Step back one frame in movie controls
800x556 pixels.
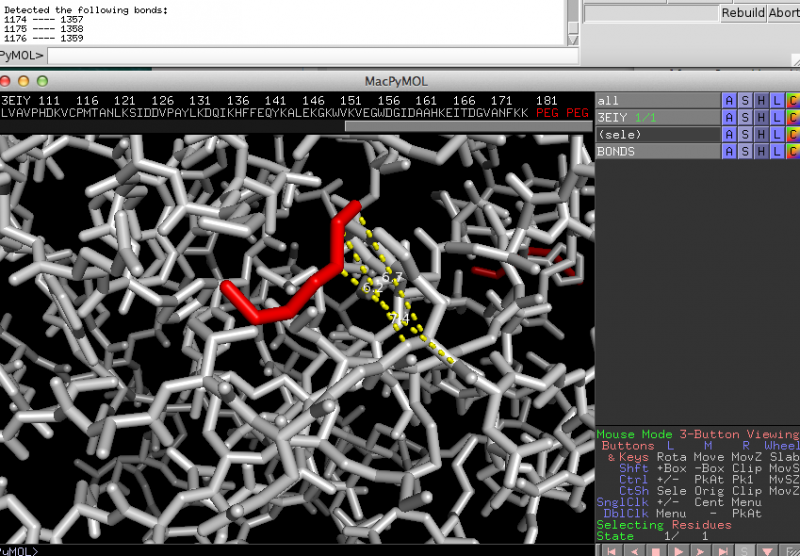(636, 550)
